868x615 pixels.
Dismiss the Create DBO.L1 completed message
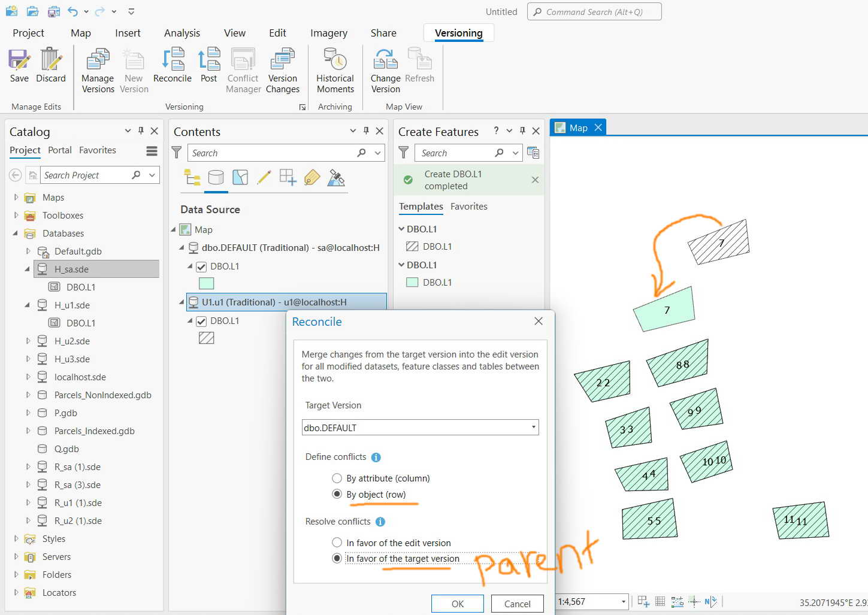click(535, 180)
